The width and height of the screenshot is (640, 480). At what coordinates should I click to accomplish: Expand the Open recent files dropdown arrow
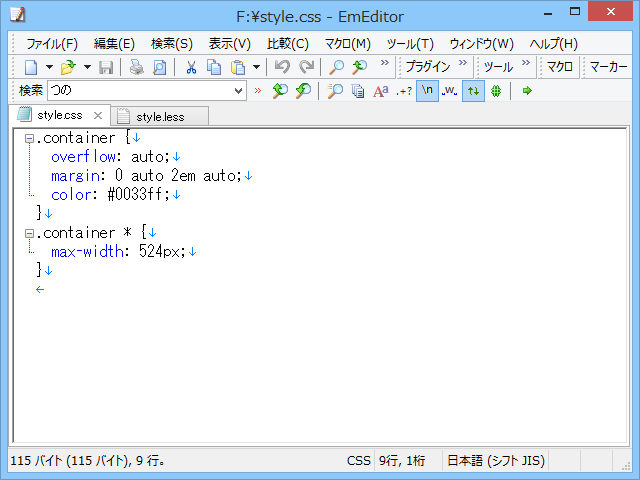pyautogui.click(x=87, y=67)
